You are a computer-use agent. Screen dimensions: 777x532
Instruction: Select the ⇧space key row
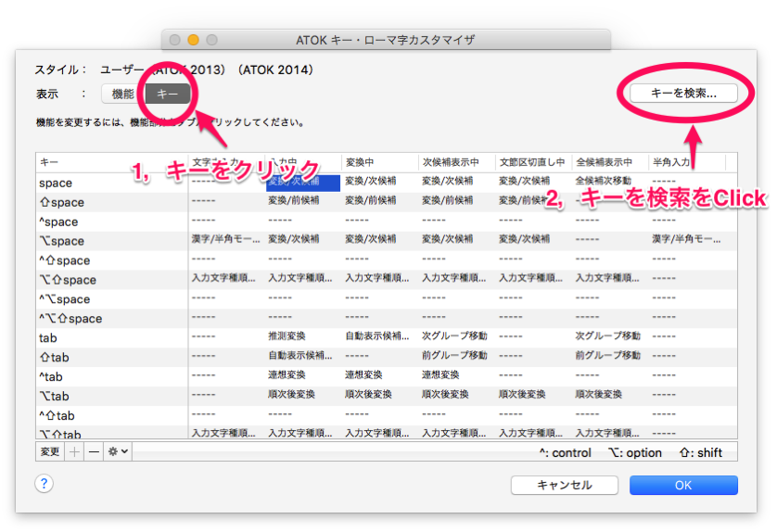click(x=387, y=202)
